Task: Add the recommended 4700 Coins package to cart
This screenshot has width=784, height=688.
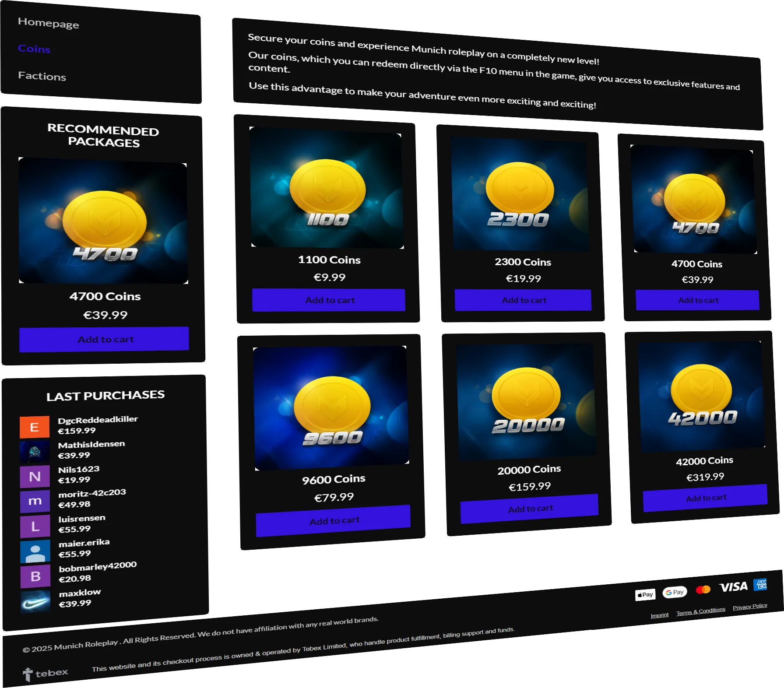Action: [x=105, y=339]
